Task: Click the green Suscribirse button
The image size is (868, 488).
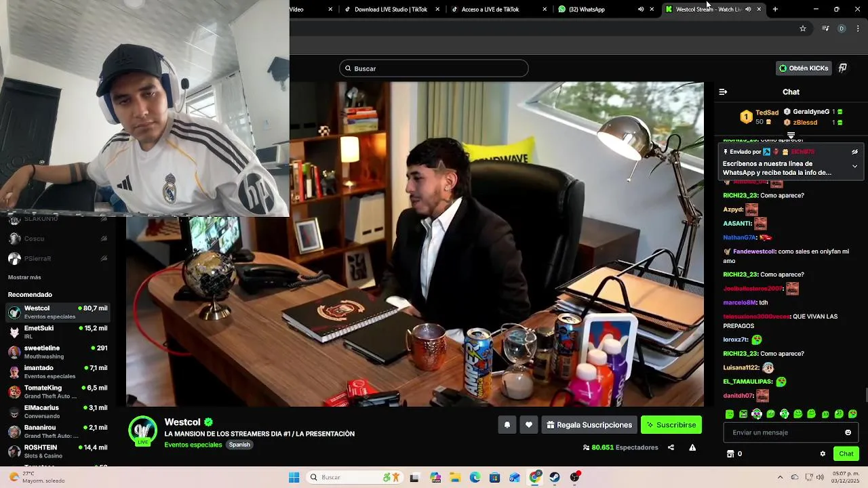Action: coord(671,425)
